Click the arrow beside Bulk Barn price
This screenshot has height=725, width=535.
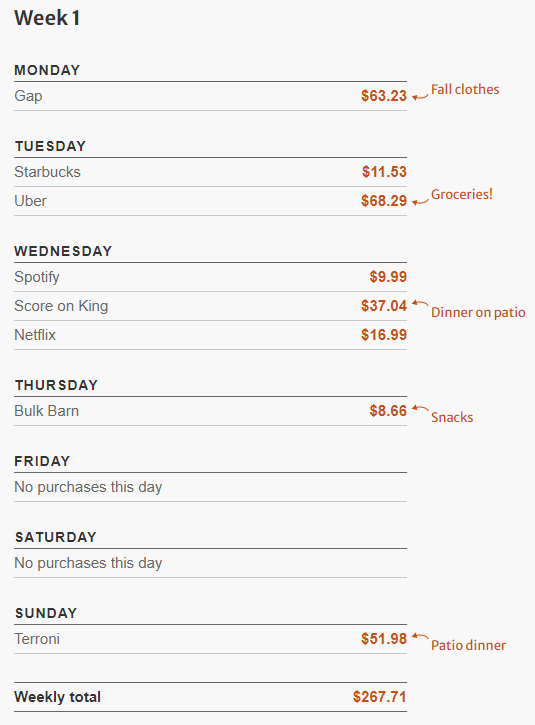click(420, 408)
